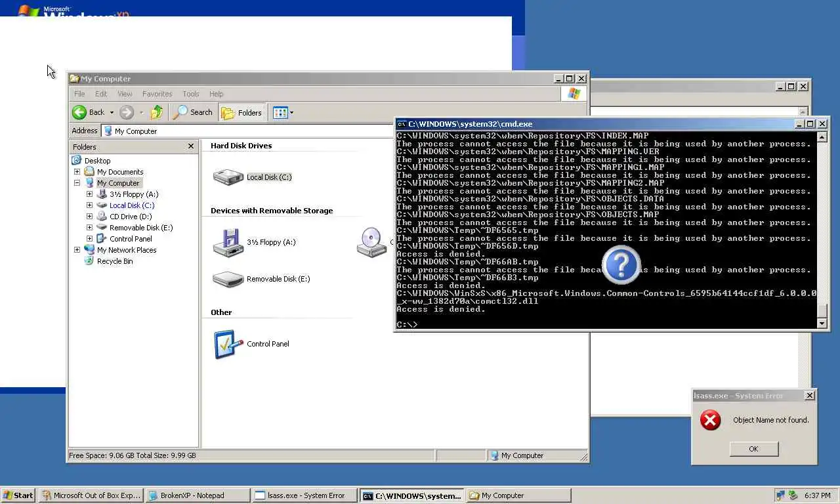This screenshot has width=840, height=504.
Task: Select Removable Disk (E:) tree icon
Action: pyautogui.click(x=101, y=228)
